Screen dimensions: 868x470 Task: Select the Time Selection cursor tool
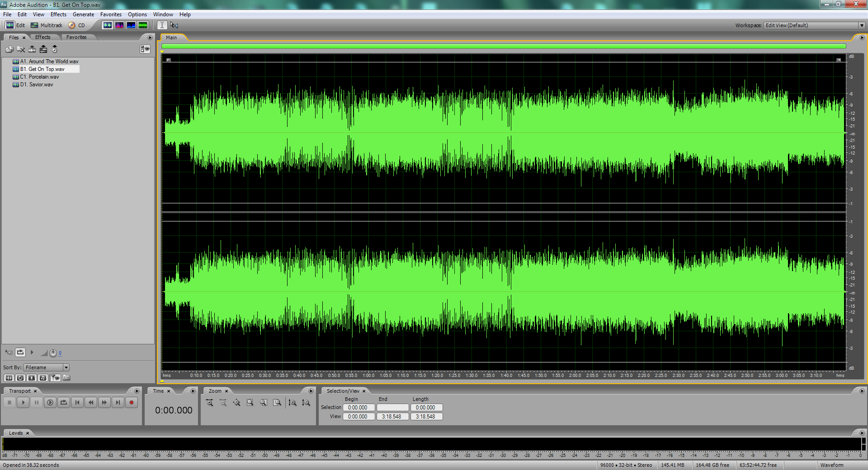click(x=162, y=25)
